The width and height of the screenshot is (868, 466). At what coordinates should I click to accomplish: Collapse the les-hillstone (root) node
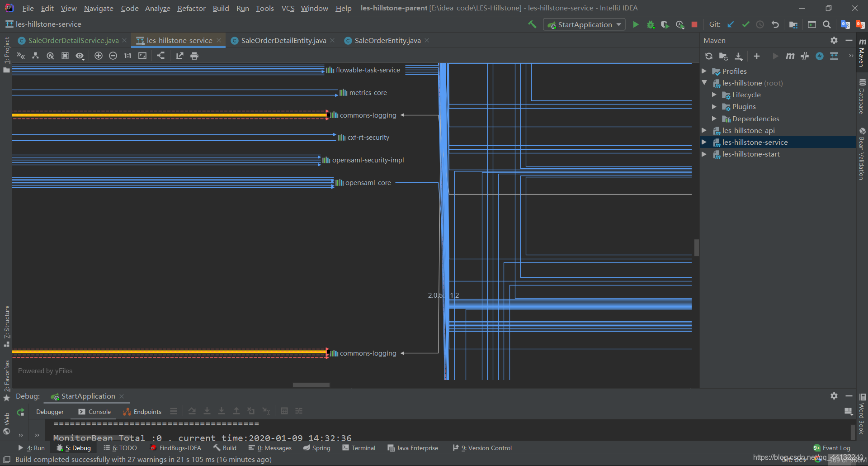tap(704, 83)
